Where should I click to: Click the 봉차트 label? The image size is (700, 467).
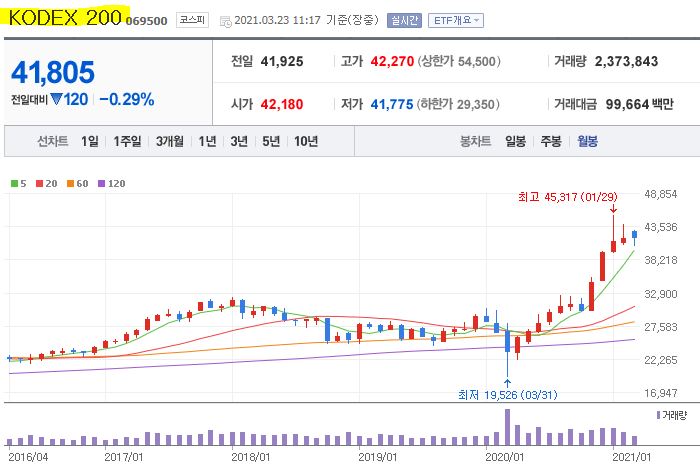(475, 142)
